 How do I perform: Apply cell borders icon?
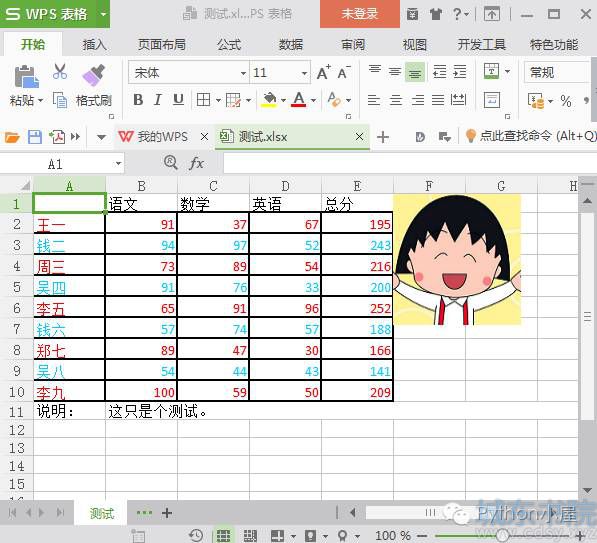203,100
